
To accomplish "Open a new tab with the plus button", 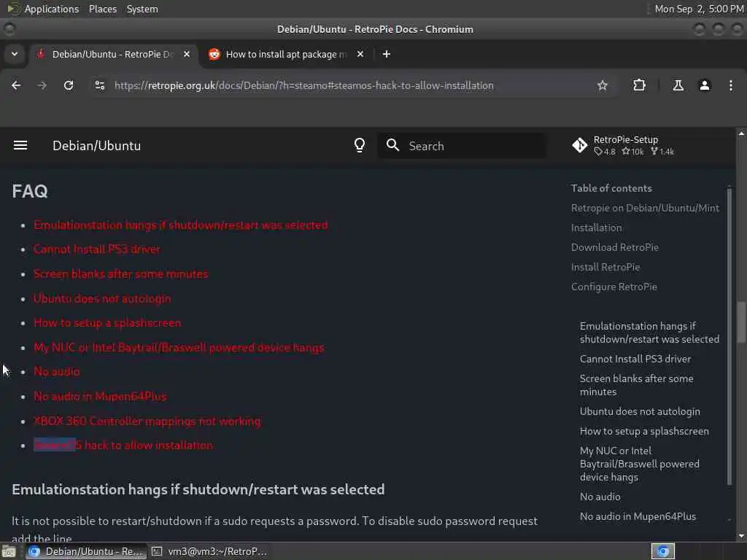I will coord(387,54).
